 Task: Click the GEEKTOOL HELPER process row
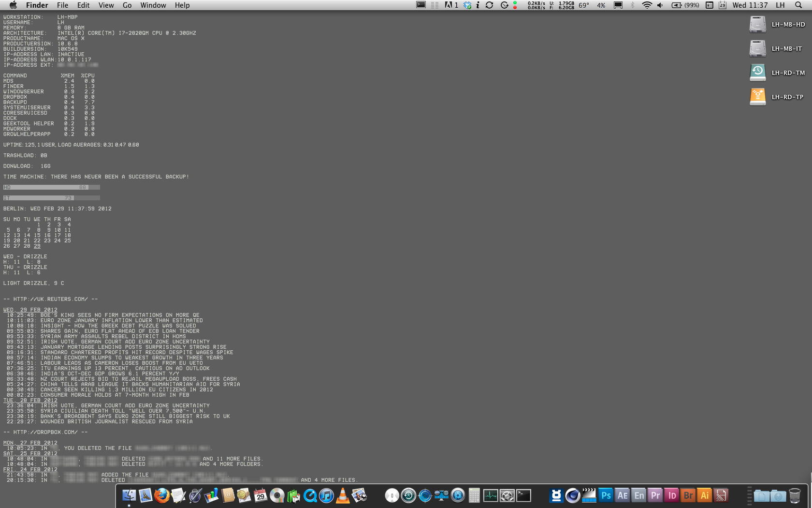pos(49,123)
